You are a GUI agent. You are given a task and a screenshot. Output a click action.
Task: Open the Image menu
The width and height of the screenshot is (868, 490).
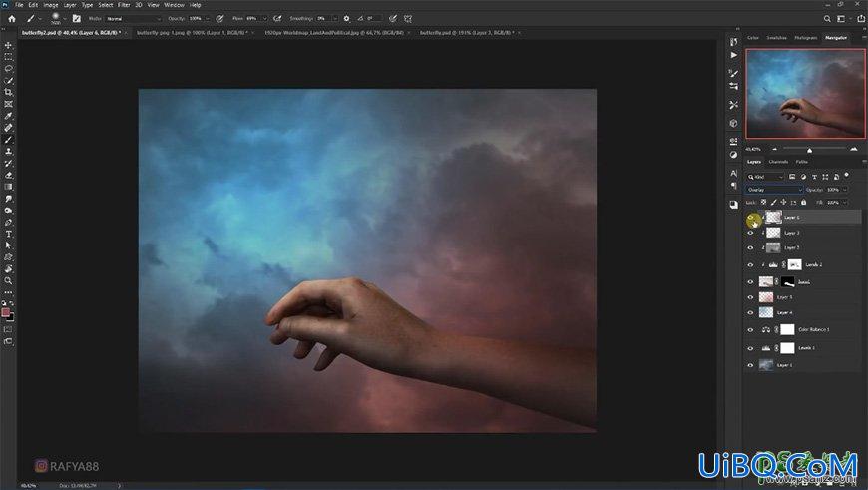click(50, 4)
